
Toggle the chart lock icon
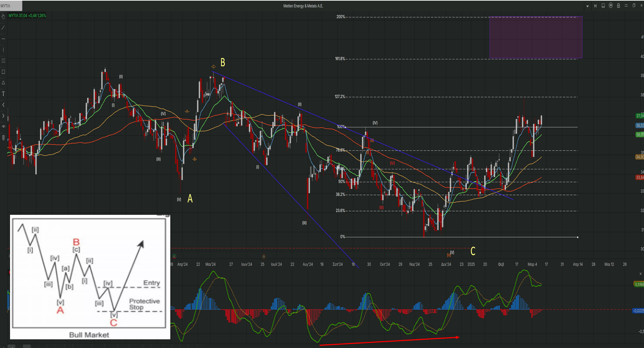[x=618, y=6]
